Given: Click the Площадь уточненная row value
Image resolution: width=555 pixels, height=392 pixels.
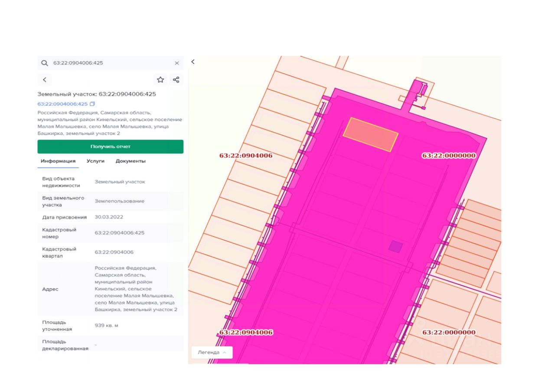Looking at the screenshot, I should (106, 325).
